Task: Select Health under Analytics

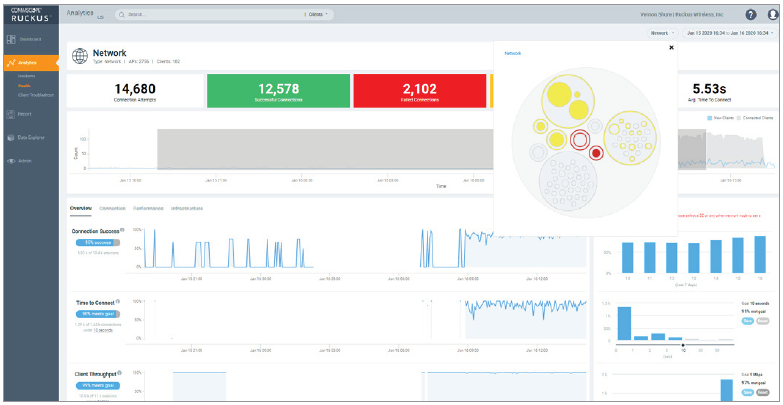Action: [24, 85]
